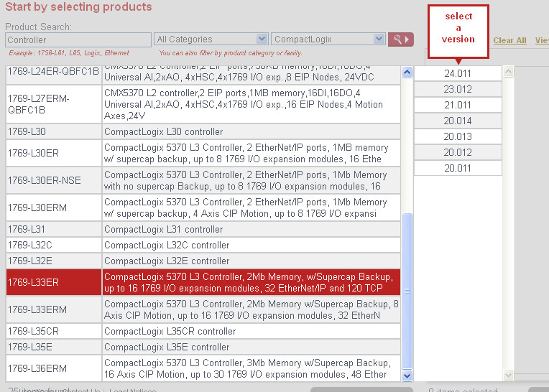The image size is (549, 392).
Task: Select the 1769-L30ERM product row
Action: point(203,207)
